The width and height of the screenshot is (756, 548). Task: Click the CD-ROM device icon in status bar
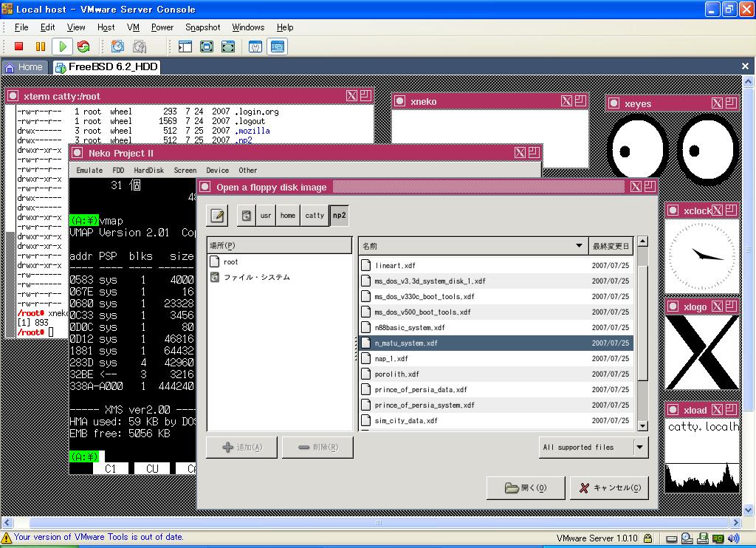[x=687, y=538]
